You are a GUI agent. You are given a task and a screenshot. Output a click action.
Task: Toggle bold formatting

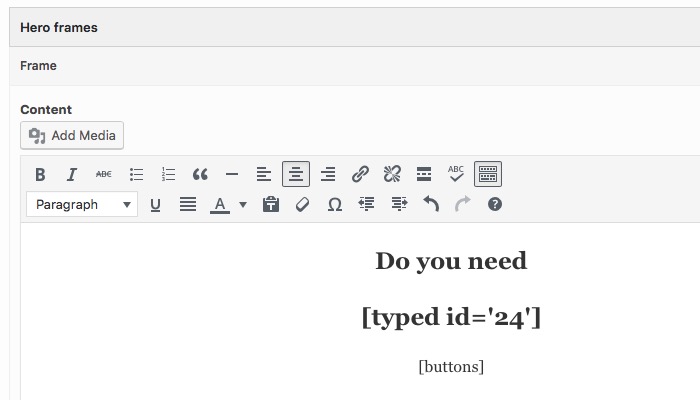click(x=40, y=174)
